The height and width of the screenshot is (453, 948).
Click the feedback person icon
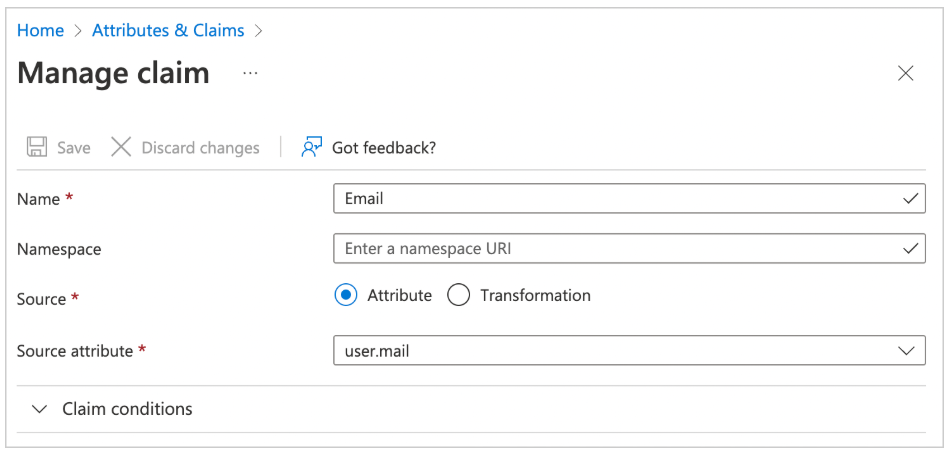[312, 148]
